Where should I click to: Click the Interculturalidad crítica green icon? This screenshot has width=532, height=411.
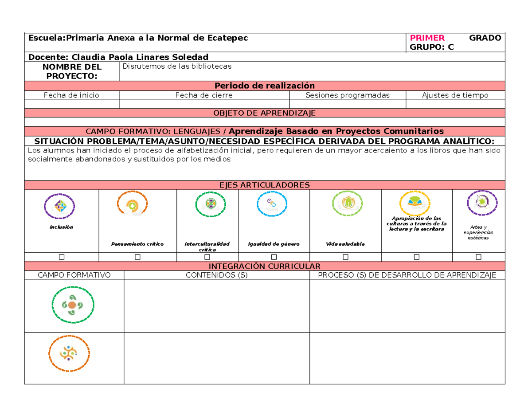point(211,204)
